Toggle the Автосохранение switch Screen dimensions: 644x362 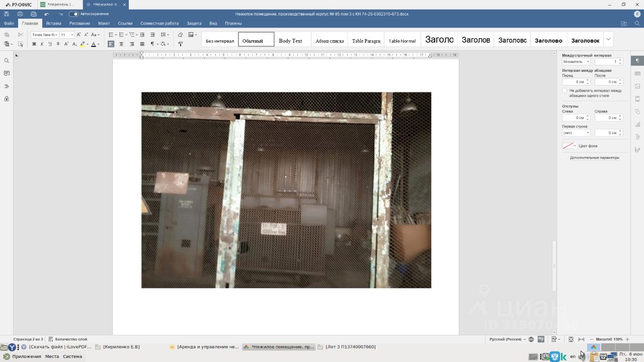(73, 14)
